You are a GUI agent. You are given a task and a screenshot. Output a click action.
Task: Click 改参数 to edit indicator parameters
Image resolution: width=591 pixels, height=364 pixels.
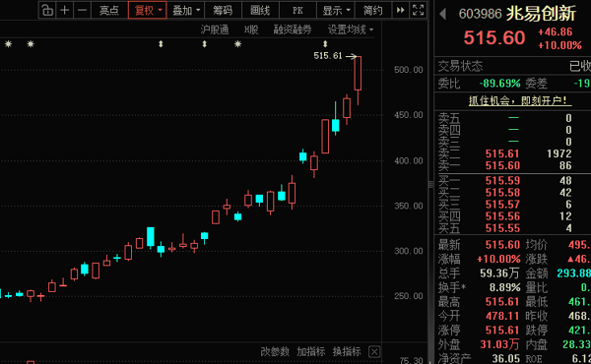click(x=275, y=352)
